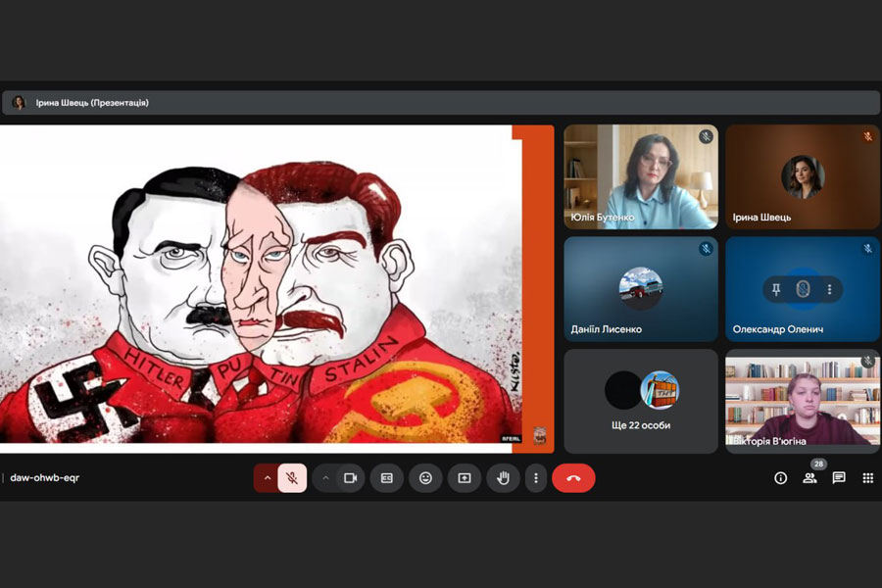
Task: Open the emoji reactions panel
Action: pyautogui.click(x=426, y=478)
